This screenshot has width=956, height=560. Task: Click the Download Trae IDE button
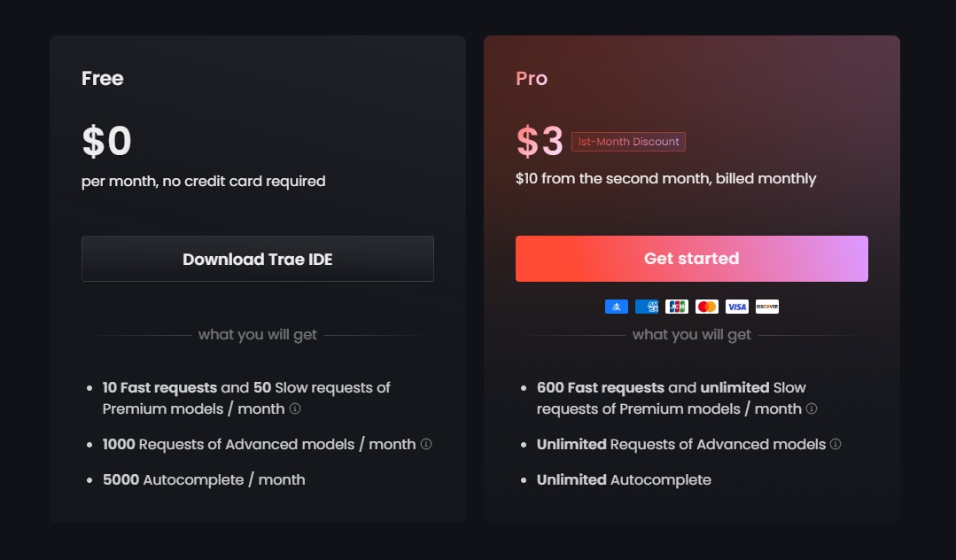257,259
